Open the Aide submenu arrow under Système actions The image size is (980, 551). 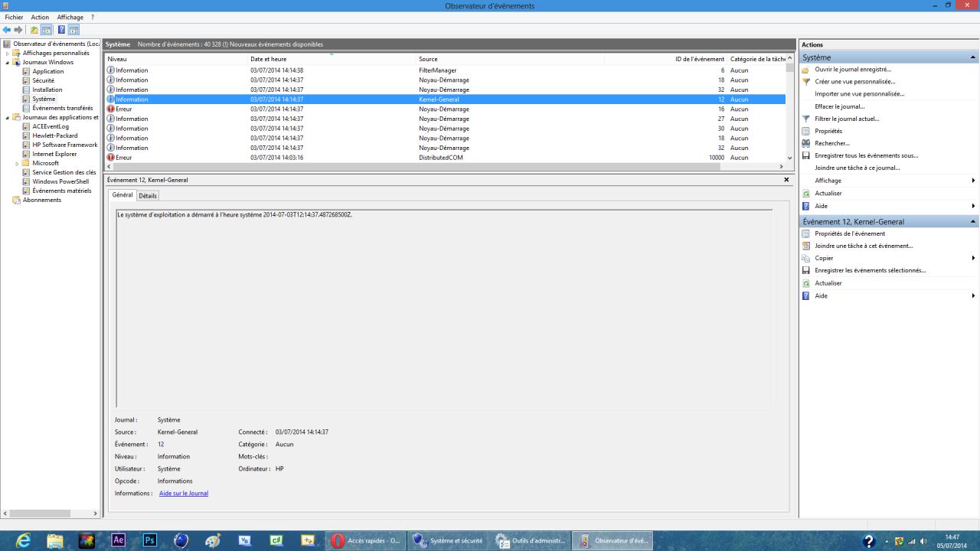point(973,206)
